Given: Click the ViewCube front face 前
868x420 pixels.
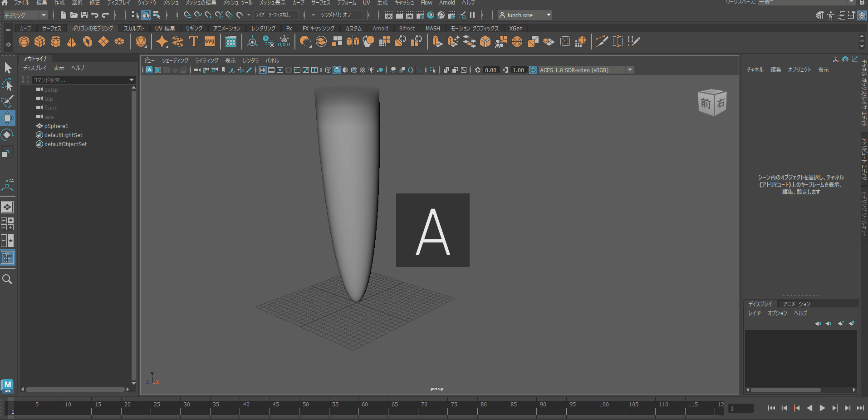Looking at the screenshot, I should point(706,104).
